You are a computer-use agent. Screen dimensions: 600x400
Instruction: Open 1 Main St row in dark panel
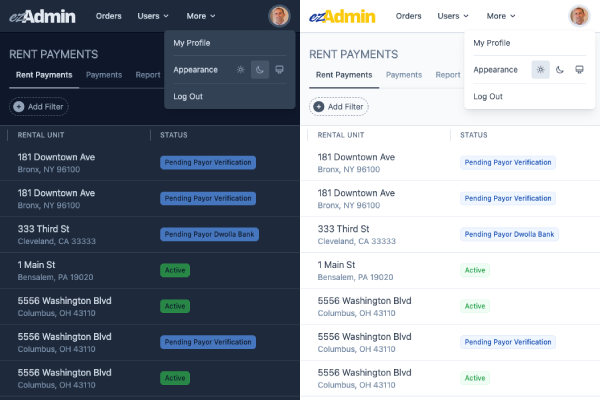pyautogui.click(x=150, y=271)
